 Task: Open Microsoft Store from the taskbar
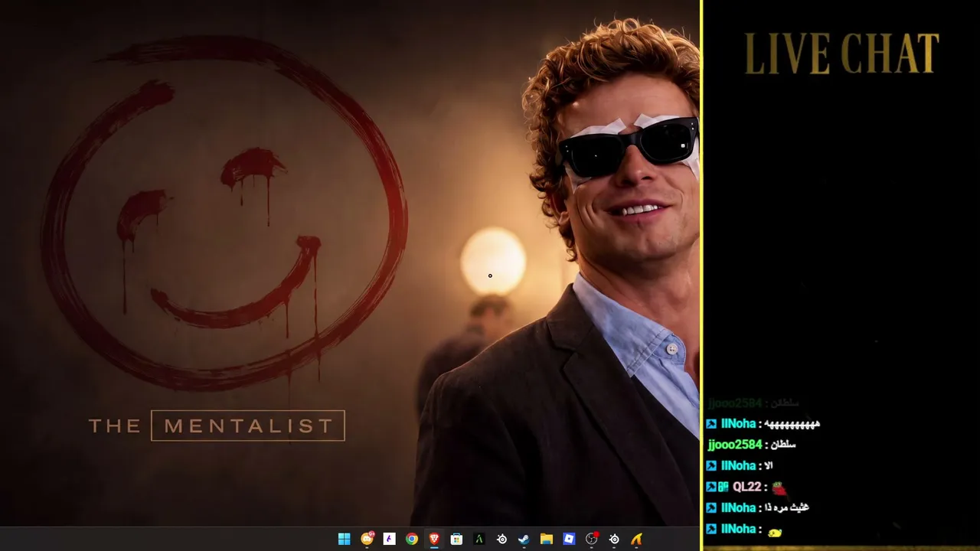pos(456,539)
